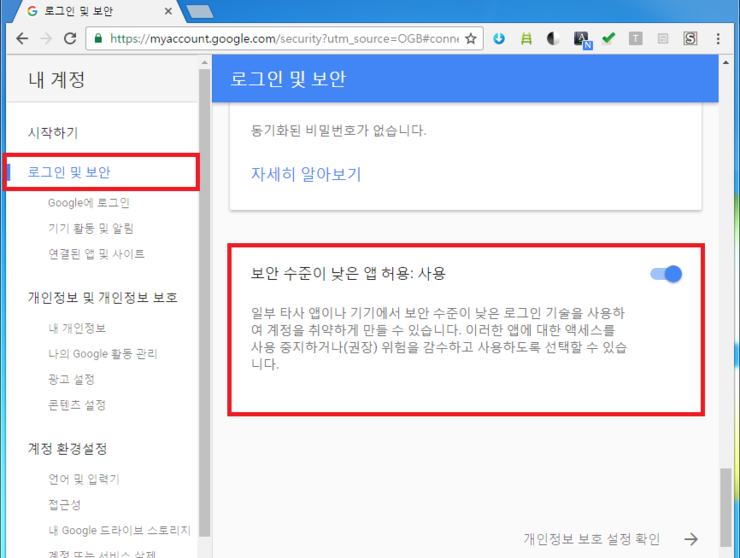
Task: Click the sidebar vertical scrollbar
Action: click(204, 302)
